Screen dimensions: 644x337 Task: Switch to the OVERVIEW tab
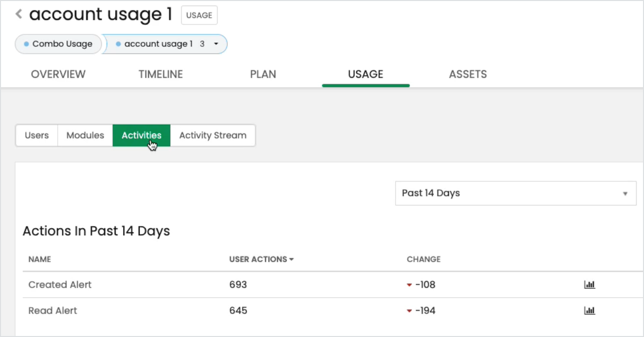point(58,74)
